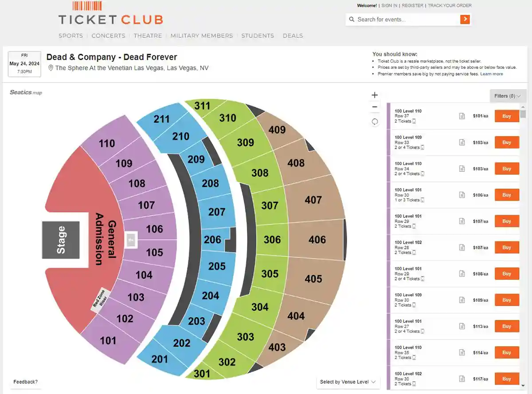Select section 406 on the map

(317, 240)
